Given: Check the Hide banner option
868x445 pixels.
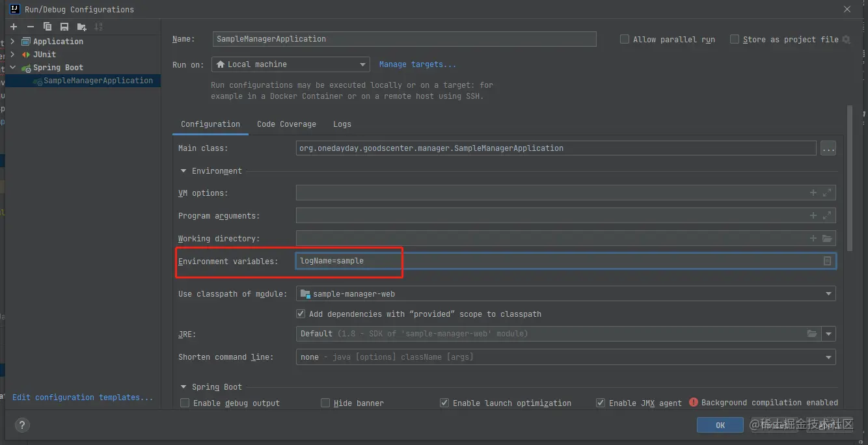Looking at the screenshot, I should (325, 403).
